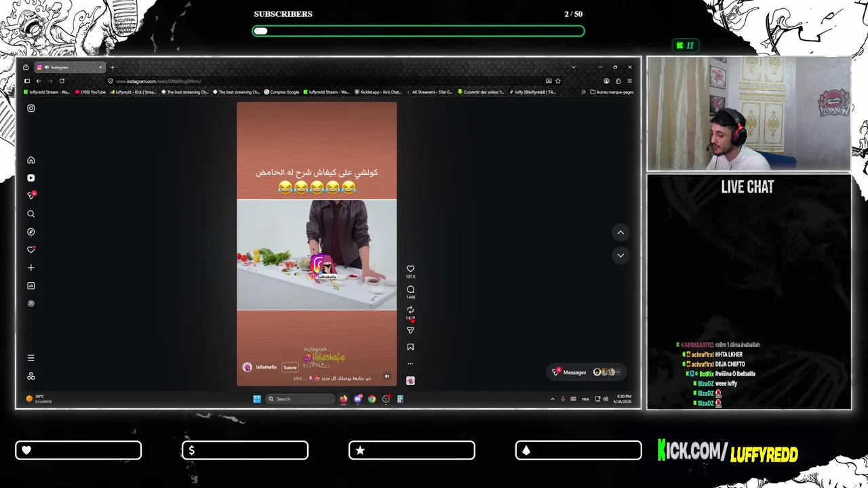Open the Instagram logo home link
Screen dimensions: 868x488
coord(31,108)
